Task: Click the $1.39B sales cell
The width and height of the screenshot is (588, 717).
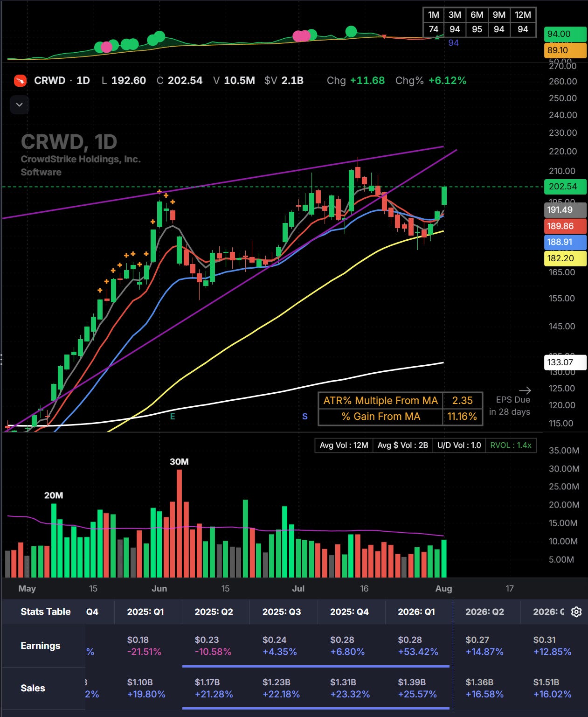Action: point(412,682)
